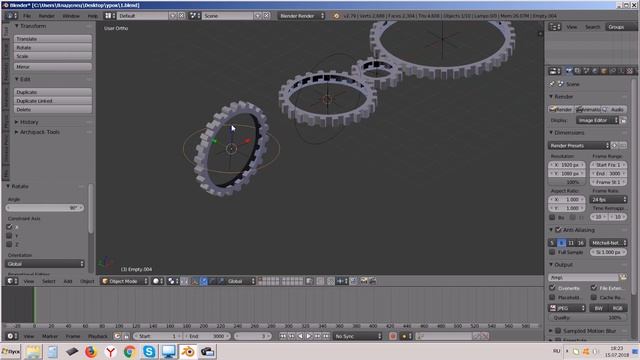Open No Sync playback dropdown

[358, 336]
